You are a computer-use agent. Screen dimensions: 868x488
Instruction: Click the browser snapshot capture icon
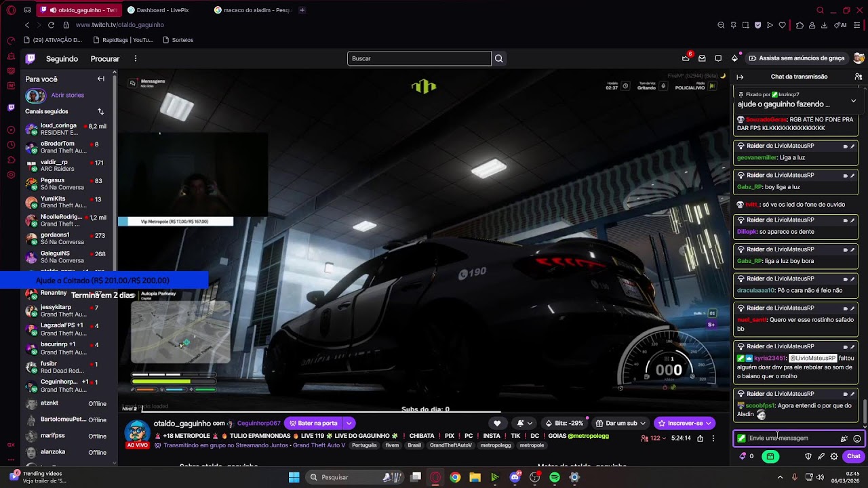(x=745, y=25)
